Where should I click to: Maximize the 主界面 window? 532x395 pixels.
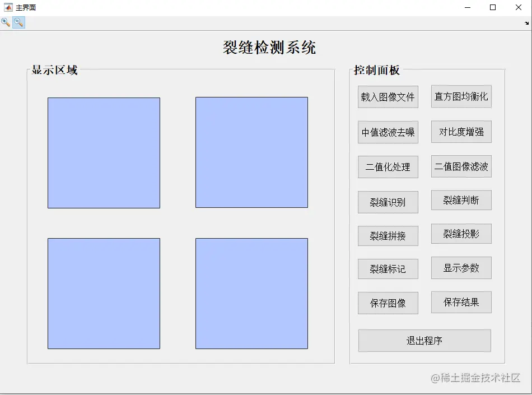[493, 7]
